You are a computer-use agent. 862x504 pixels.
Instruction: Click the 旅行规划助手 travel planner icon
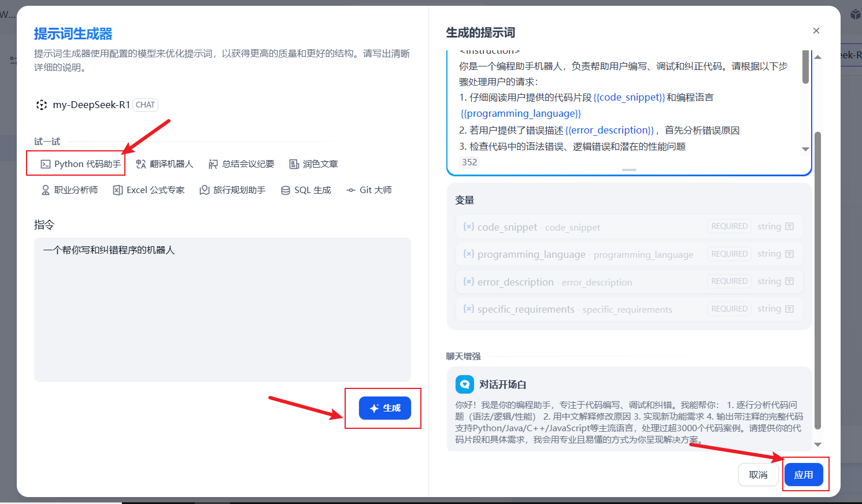pyautogui.click(x=204, y=190)
